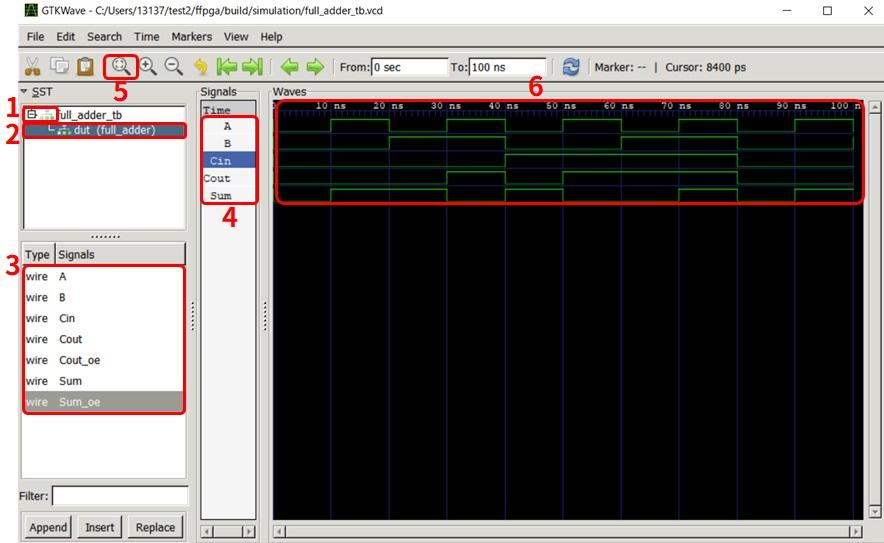The height and width of the screenshot is (543, 884).
Task: Select wire Cout in the signal list
Action: [x=104, y=339]
